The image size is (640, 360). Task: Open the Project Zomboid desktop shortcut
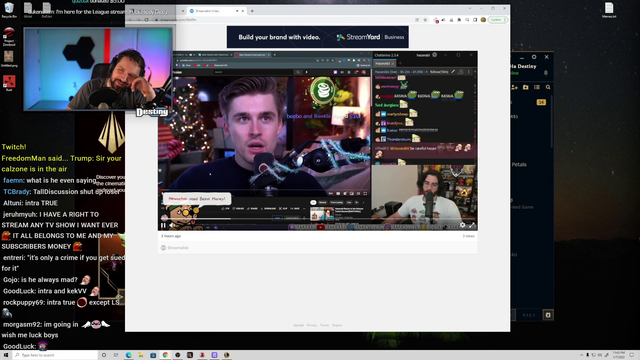point(9,36)
